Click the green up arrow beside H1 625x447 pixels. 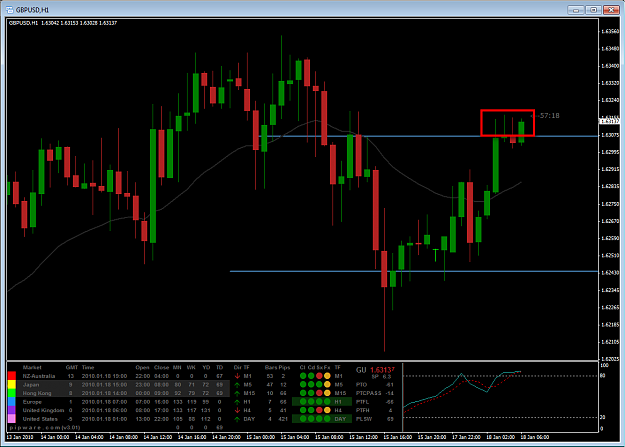pos(237,402)
